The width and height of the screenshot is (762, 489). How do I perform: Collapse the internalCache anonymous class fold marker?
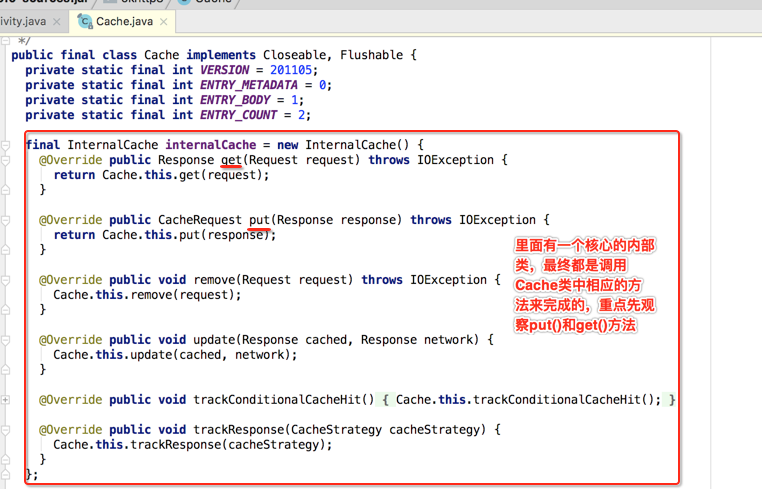pyautogui.click(x=5, y=145)
